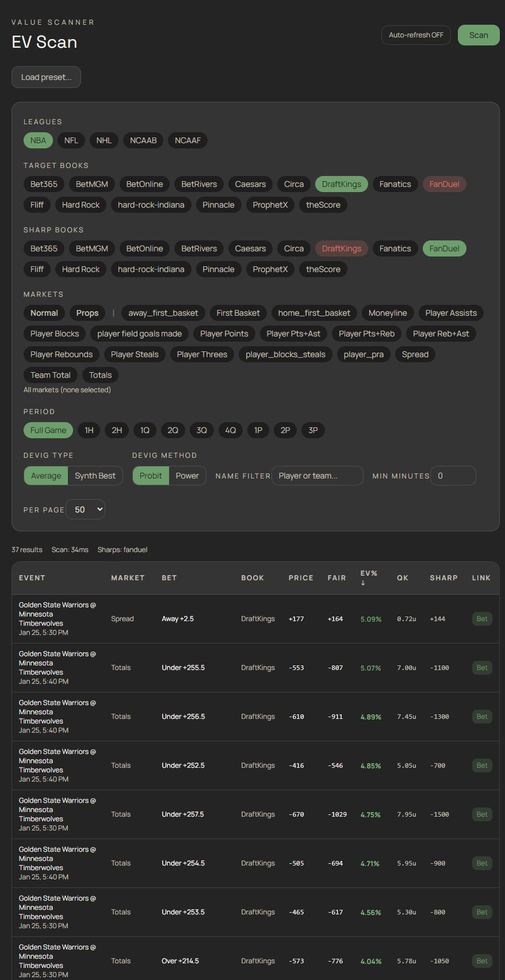This screenshot has width=505, height=980.
Task: Focus the Min Minutes field
Action: 453,476
